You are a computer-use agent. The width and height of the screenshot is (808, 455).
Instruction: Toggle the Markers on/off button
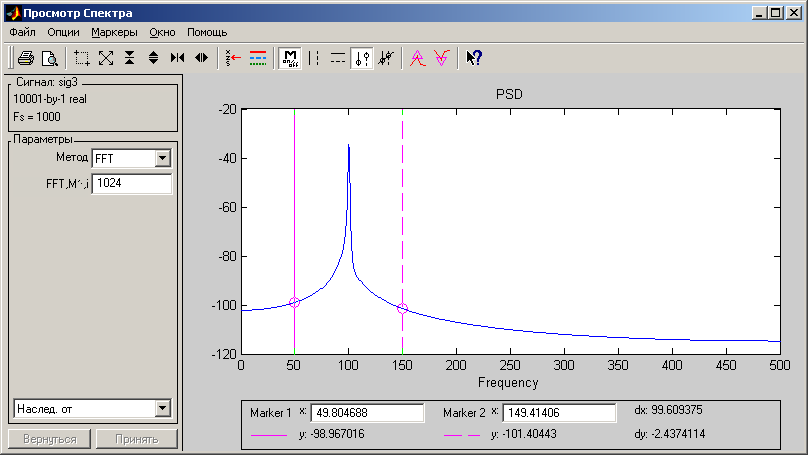pyautogui.click(x=290, y=58)
